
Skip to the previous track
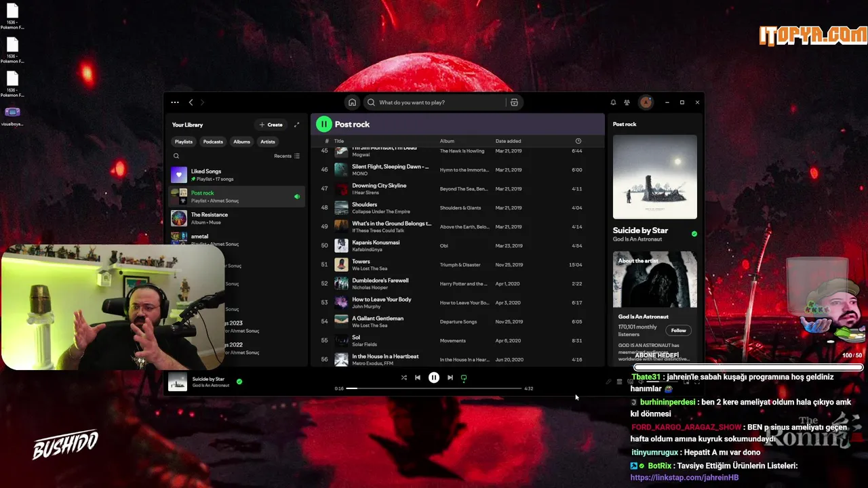pyautogui.click(x=418, y=378)
